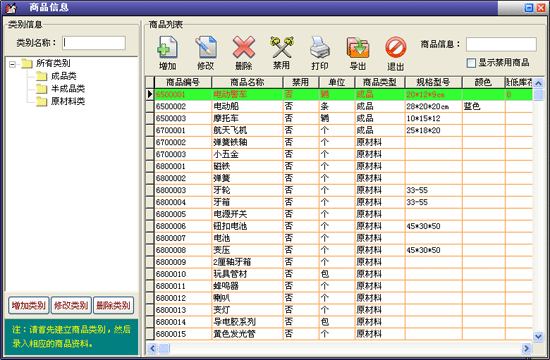Sort by the 商品名称 column header
The image size is (550, 360).
(247, 82)
